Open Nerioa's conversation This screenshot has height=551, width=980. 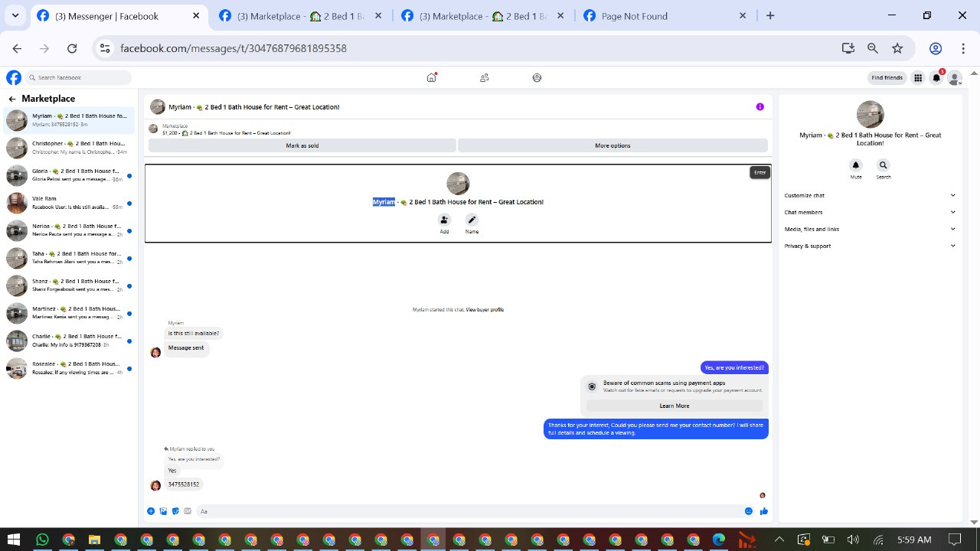(69, 230)
